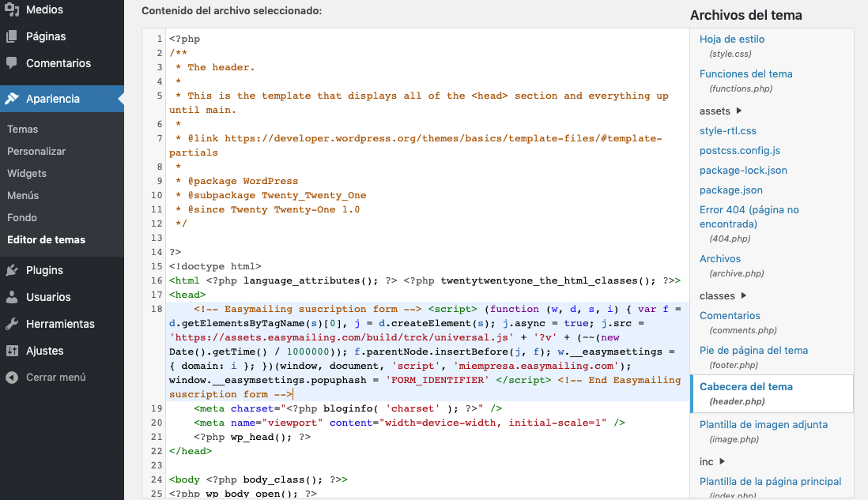Click the classes folder label

tap(717, 296)
